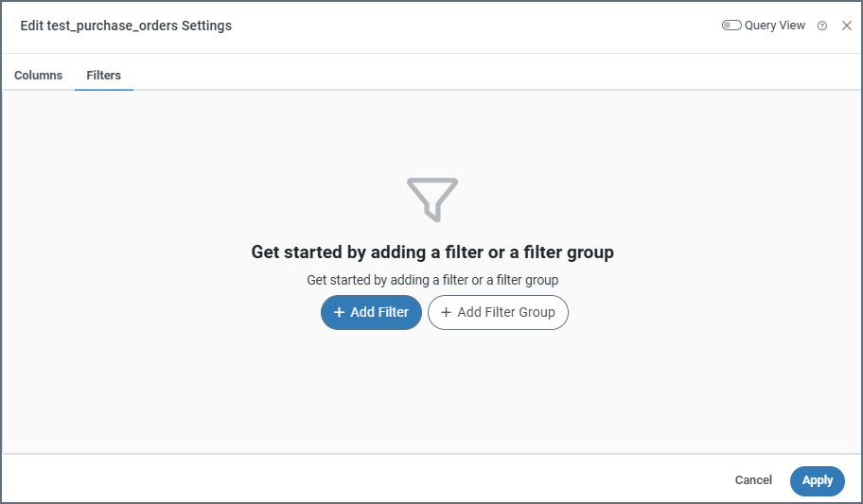Click the 'Edit test_purchase_orders Settings' title

[126, 26]
